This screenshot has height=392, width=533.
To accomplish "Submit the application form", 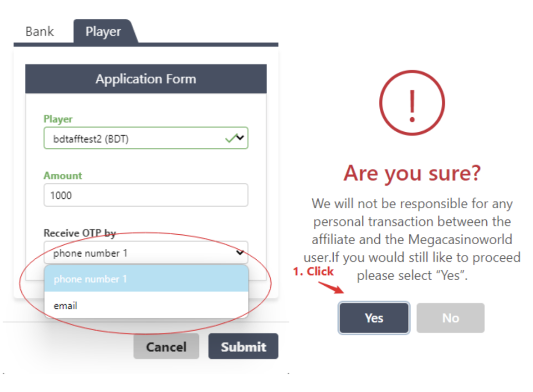I will (x=243, y=347).
